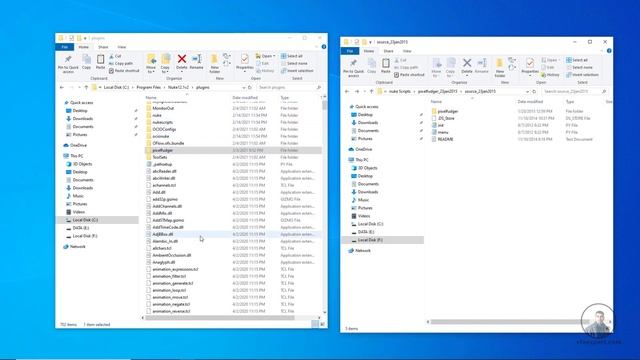The image size is (640, 360).
Task: Click the Back arrow in plugins window
Action: point(62,87)
